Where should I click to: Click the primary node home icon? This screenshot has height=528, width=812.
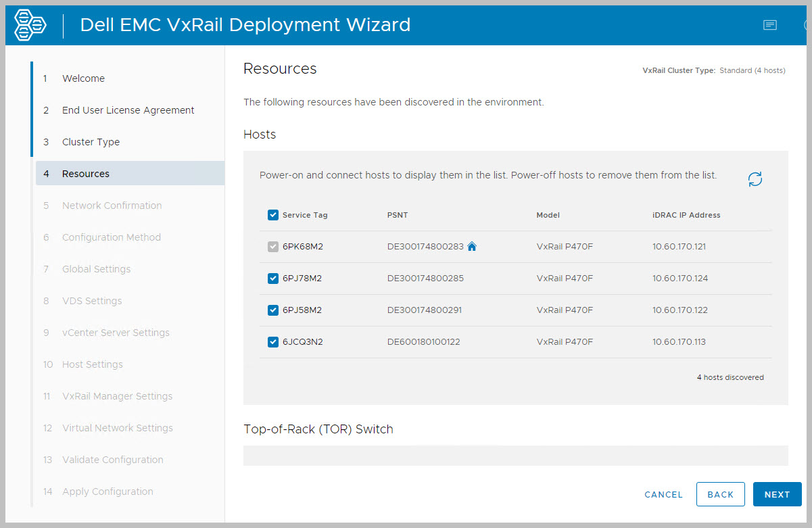[472, 247]
